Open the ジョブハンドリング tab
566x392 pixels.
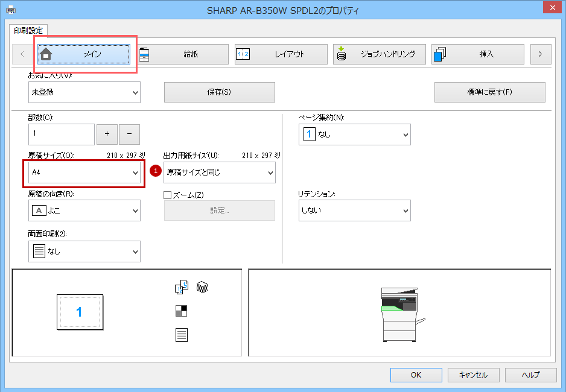point(380,54)
